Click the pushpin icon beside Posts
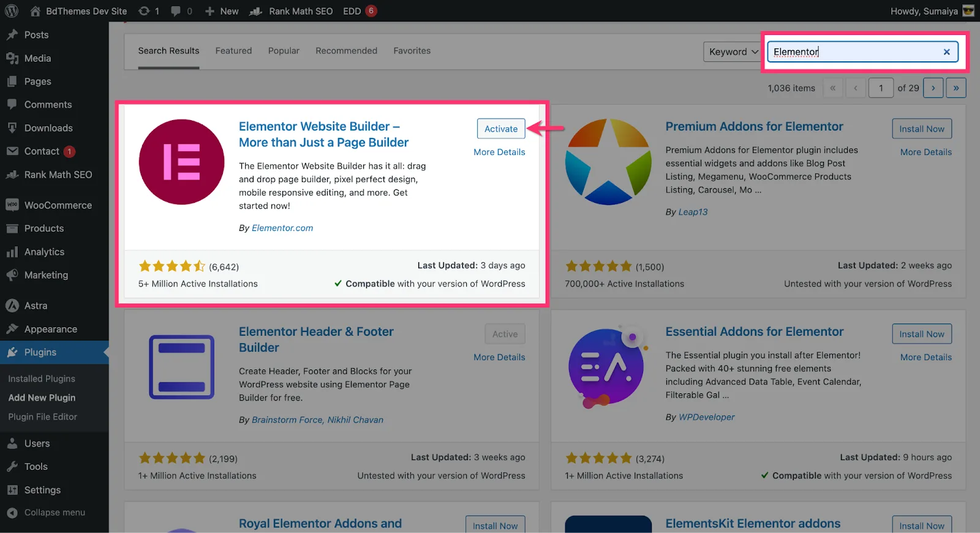The width and height of the screenshot is (980, 533). point(12,35)
